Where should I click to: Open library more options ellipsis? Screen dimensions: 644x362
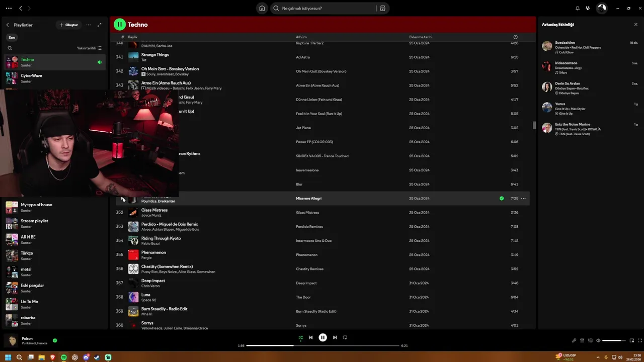[x=89, y=25]
